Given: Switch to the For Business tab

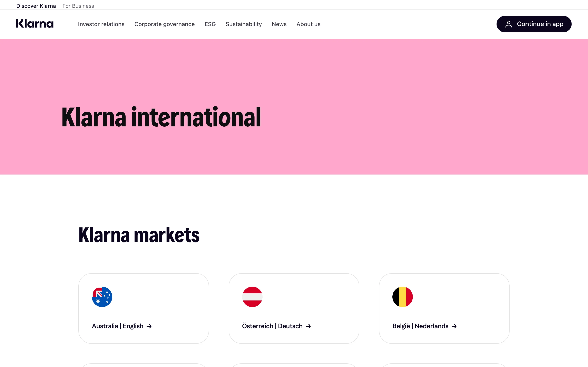Looking at the screenshot, I should (78, 6).
